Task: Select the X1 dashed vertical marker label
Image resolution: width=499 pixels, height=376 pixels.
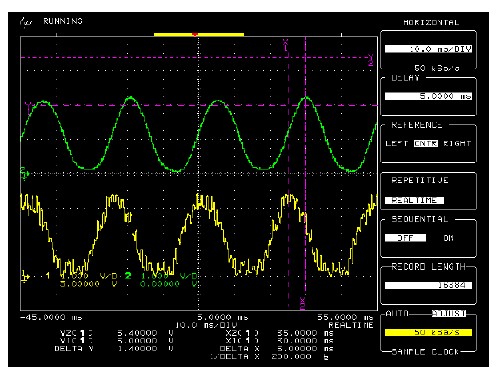Action: pos(286,45)
